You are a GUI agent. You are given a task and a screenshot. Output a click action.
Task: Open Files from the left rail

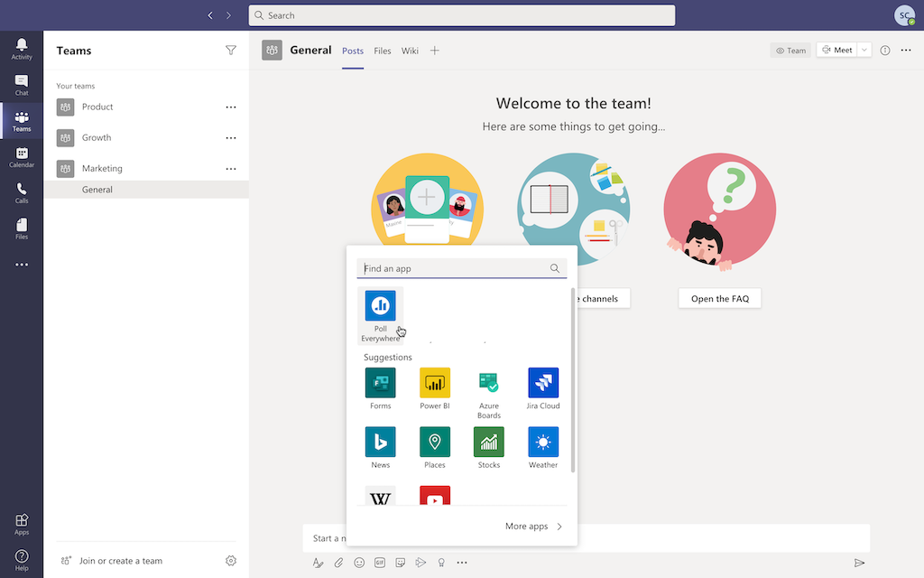[22, 228]
